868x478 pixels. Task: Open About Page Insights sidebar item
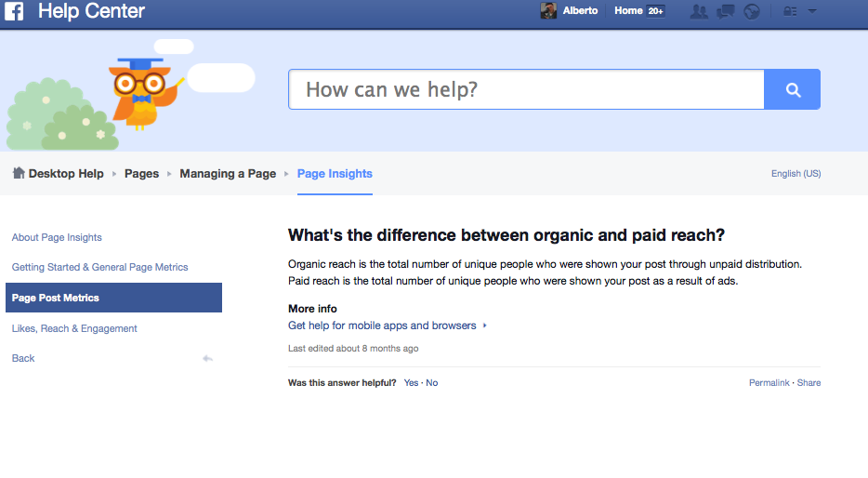pyautogui.click(x=57, y=237)
